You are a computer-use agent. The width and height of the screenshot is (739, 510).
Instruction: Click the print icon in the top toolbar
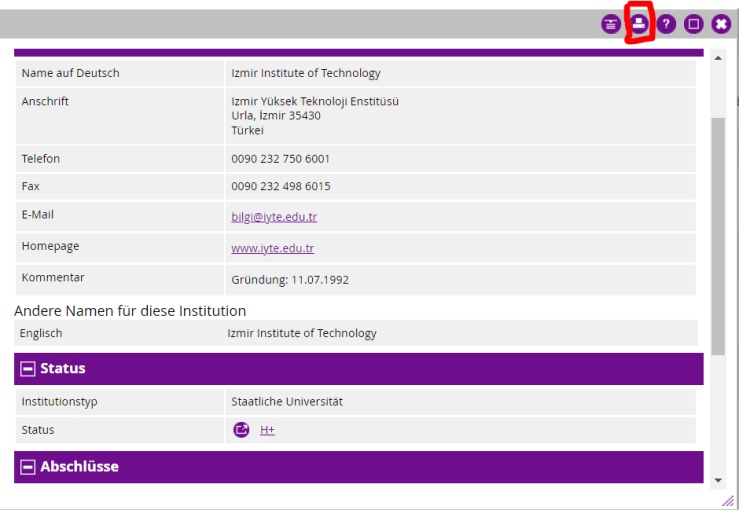pos(639,25)
